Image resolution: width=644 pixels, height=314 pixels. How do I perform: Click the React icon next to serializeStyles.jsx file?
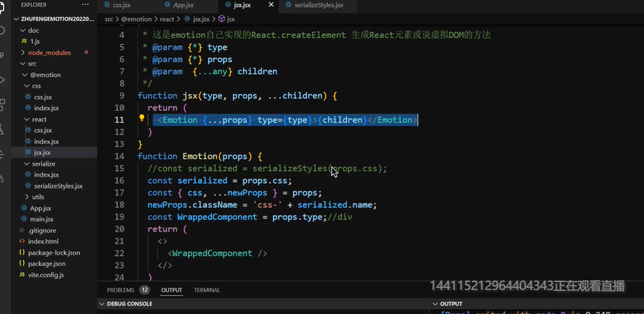click(29, 186)
